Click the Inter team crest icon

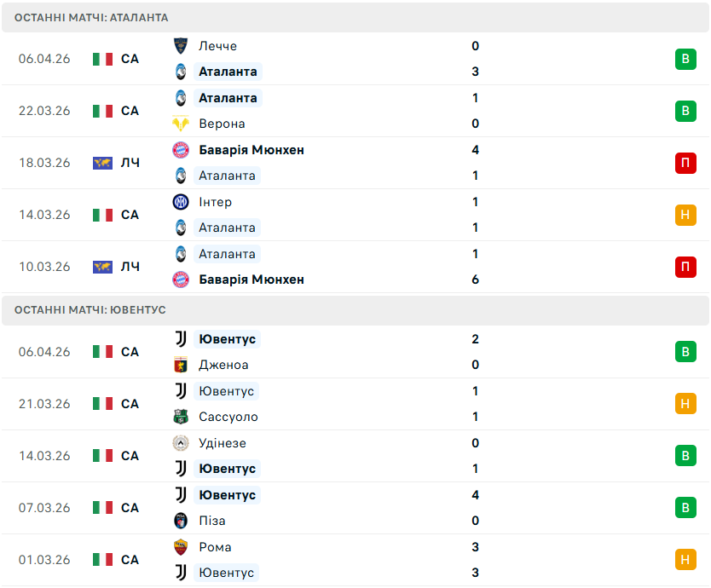(x=181, y=202)
